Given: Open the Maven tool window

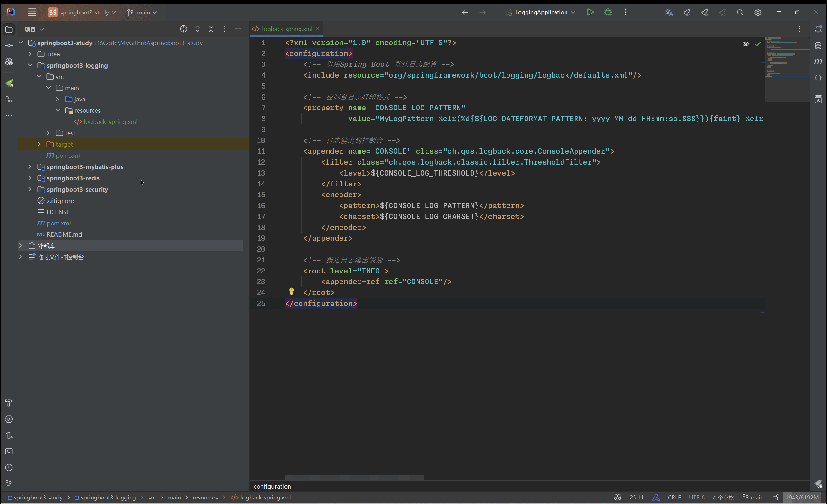Looking at the screenshot, I should [x=818, y=62].
